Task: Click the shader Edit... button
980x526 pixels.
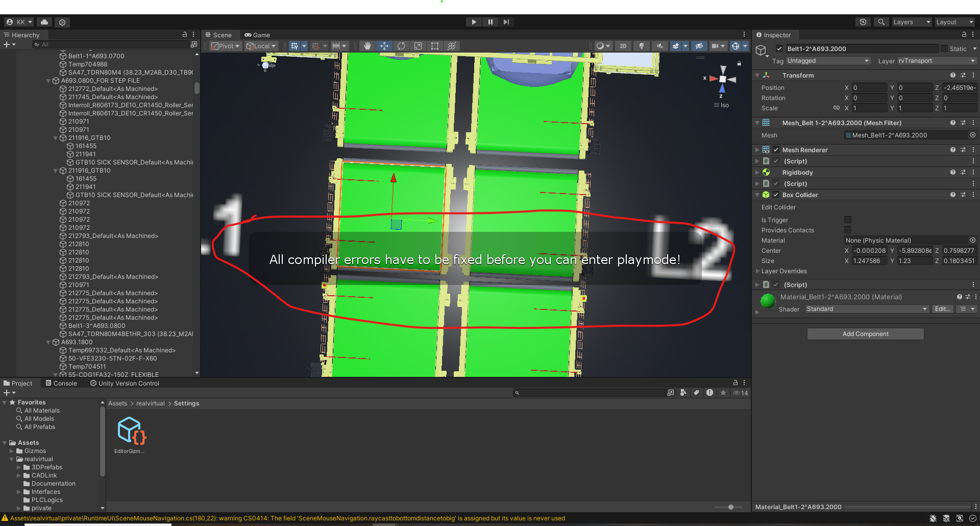Action: tap(942, 308)
